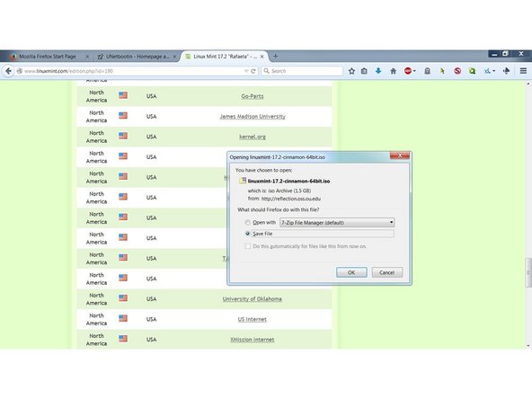
Task: Bookmark this page with the star icon
Action: coord(351,71)
